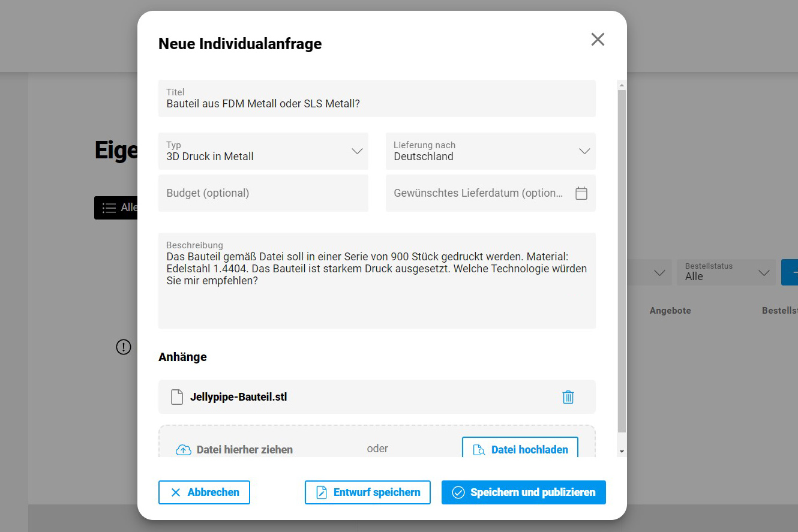The width and height of the screenshot is (798, 532).
Task: Click Speichern und publizieren
Action: (x=523, y=492)
